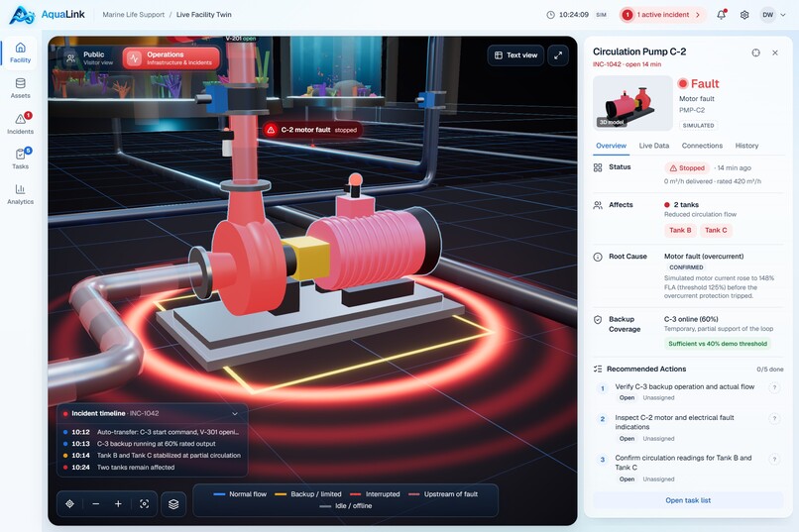Click help icon for Verify C-3 backup action
The width and height of the screenshot is (799, 532).
click(x=774, y=387)
